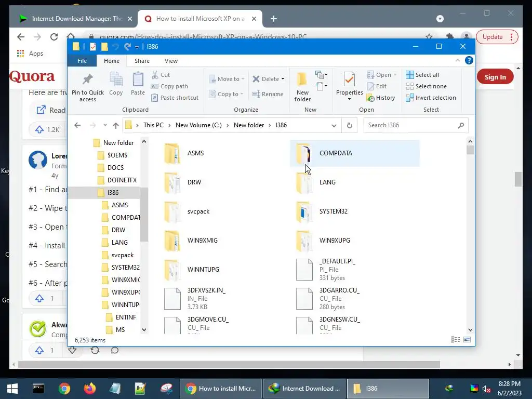The height and width of the screenshot is (399, 532).
Task: Open Customize Quick Access Toolbar dropdown
Action: pyautogui.click(x=137, y=47)
